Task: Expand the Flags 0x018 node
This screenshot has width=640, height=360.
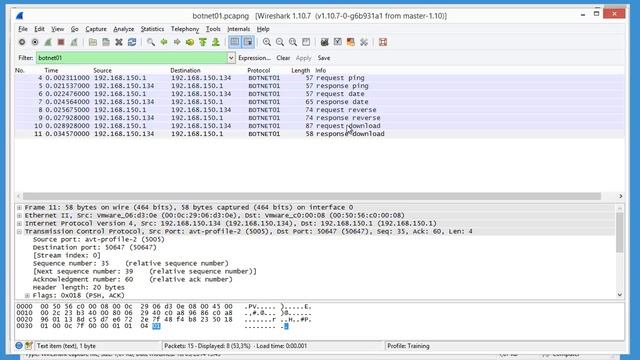Action: (27, 296)
